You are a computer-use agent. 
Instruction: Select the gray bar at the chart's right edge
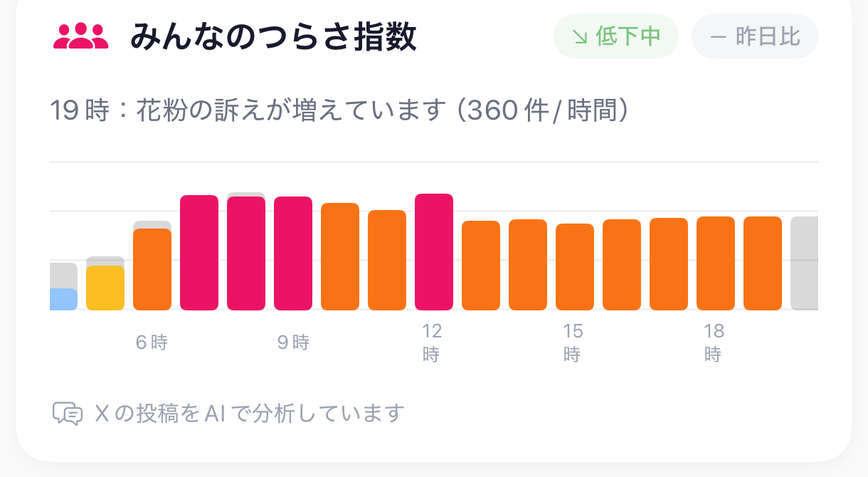pyautogui.click(x=805, y=263)
